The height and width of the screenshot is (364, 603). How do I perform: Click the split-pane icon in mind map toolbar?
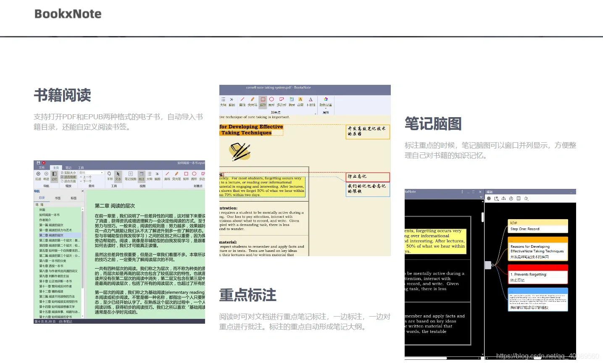click(519, 199)
